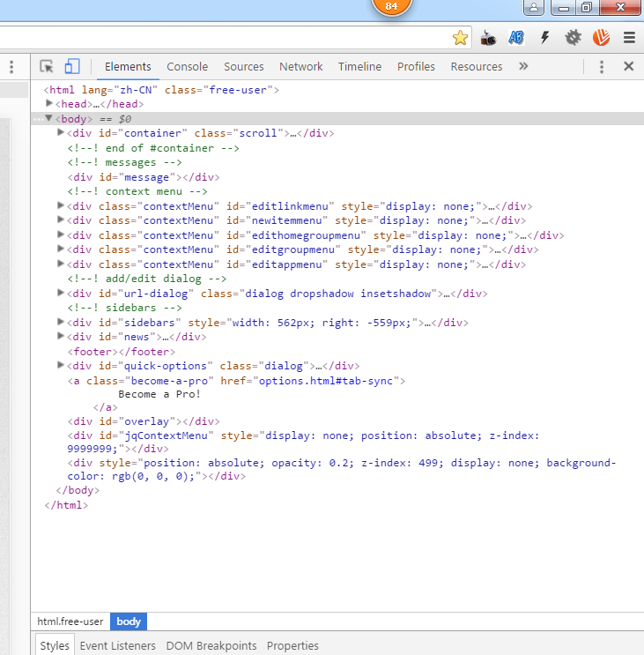Select html.free-user in breadcrumb bar
The width and height of the screenshot is (644, 655).
(70, 622)
